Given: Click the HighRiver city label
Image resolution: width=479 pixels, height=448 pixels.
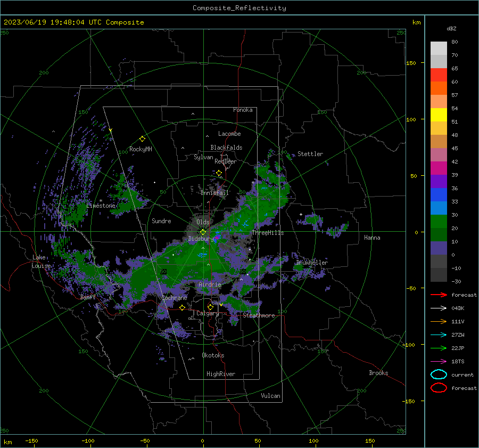Looking at the screenshot, I should pyautogui.click(x=221, y=374).
